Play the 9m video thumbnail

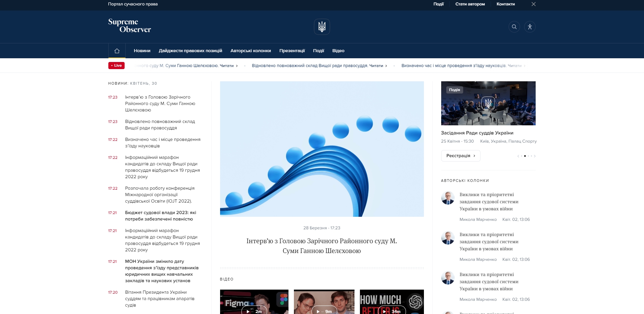(324, 302)
